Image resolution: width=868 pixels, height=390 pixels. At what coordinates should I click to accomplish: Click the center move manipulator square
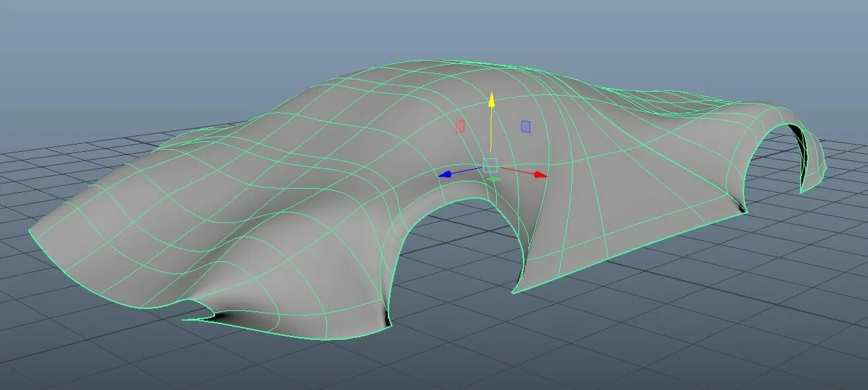[x=490, y=165]
